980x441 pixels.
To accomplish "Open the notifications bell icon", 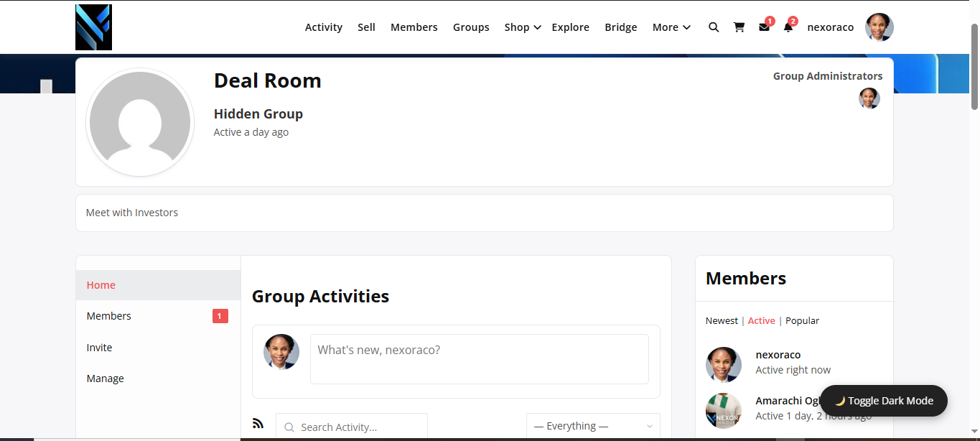I will (x=788, y=27).
